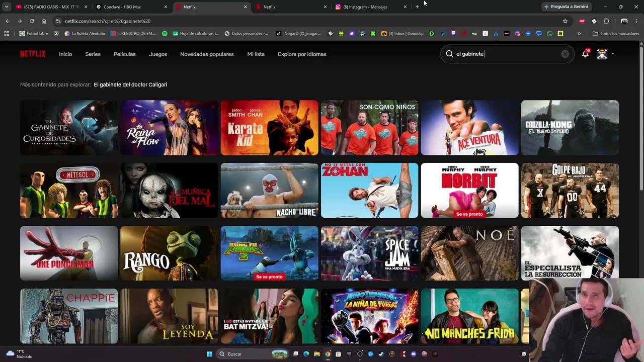
Task: Expand the profile dropdown arrow
Action: (x=612, y=54)
